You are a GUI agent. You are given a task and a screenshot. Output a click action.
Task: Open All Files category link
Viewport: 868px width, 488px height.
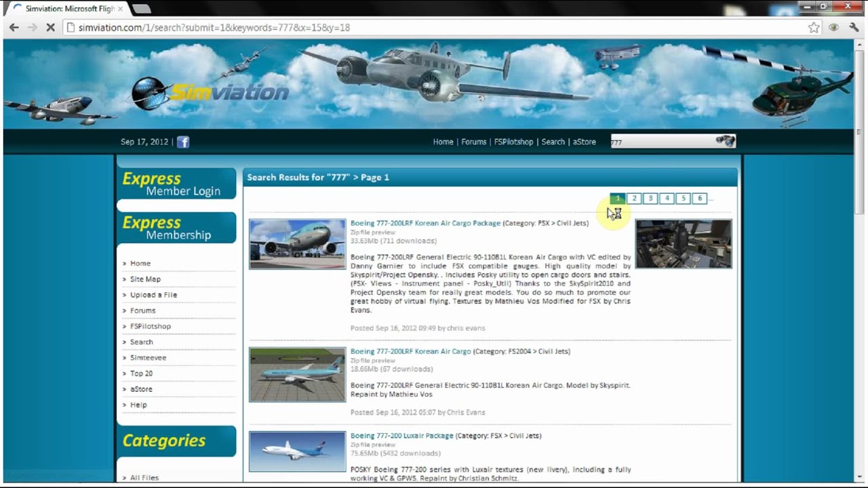(x=144, y=478)
